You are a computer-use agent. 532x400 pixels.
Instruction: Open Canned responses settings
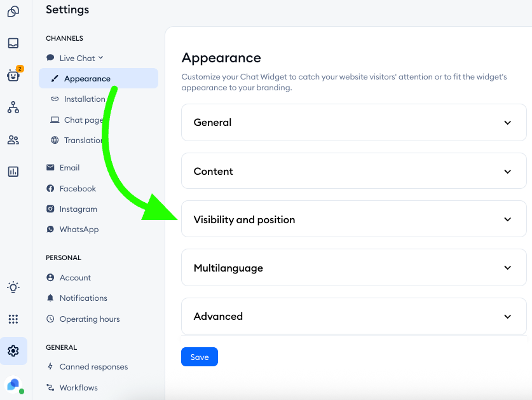93,367
